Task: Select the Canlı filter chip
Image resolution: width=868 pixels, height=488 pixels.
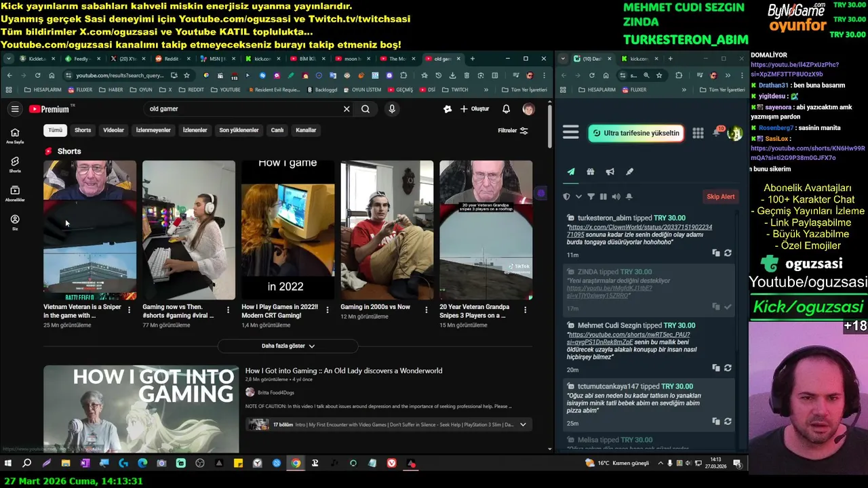Action: (x=277, y=130)
